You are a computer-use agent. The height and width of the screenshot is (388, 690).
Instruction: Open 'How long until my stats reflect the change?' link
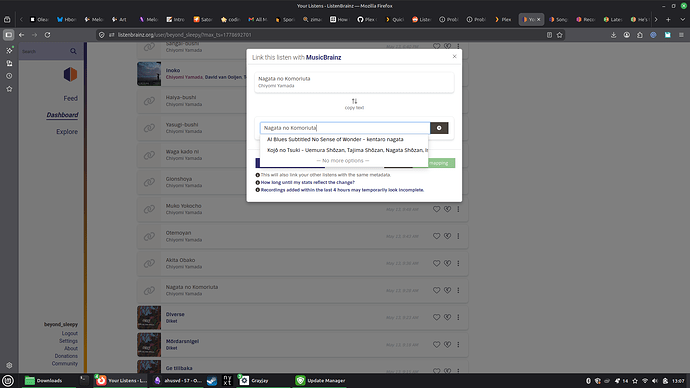point(308,182)
